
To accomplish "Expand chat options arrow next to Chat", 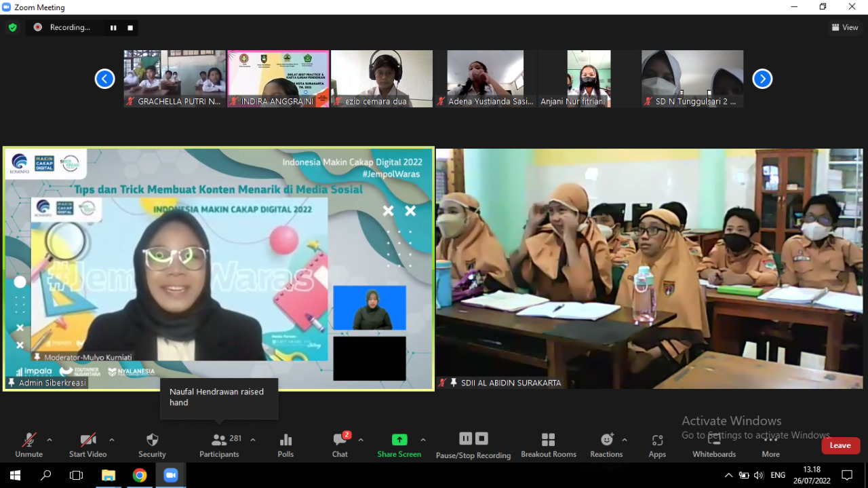I will coord(361,440).
